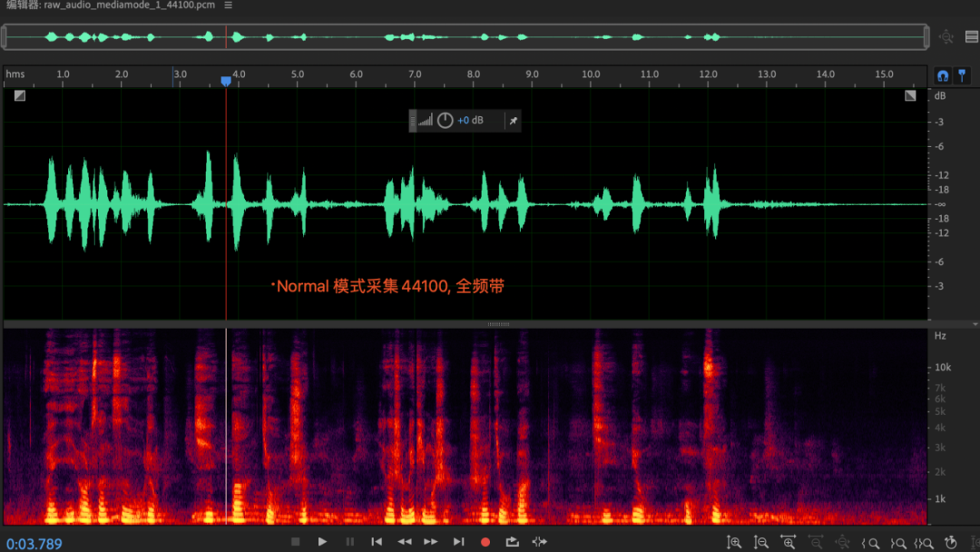
Task: Click the Rewind button
Action: point(404,542)
